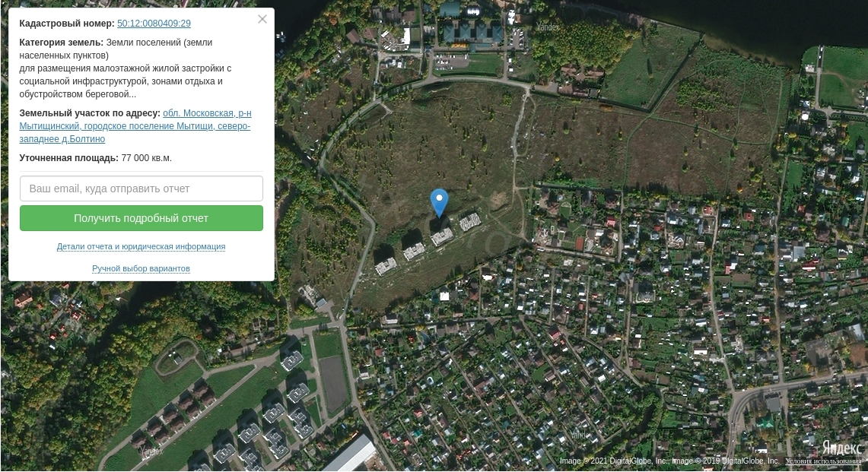The width and height of the screenshot is (868, 472).
Task: Click the blue location pin marker
Action: (x=440, y=202)
